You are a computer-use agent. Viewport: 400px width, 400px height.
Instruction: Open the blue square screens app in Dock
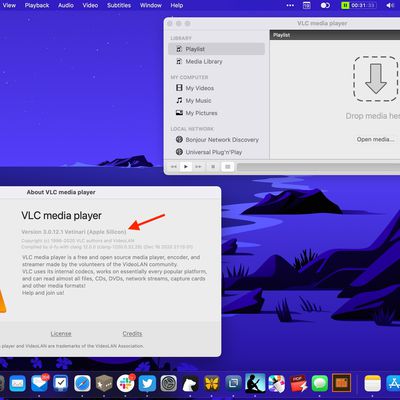point(234,384)
